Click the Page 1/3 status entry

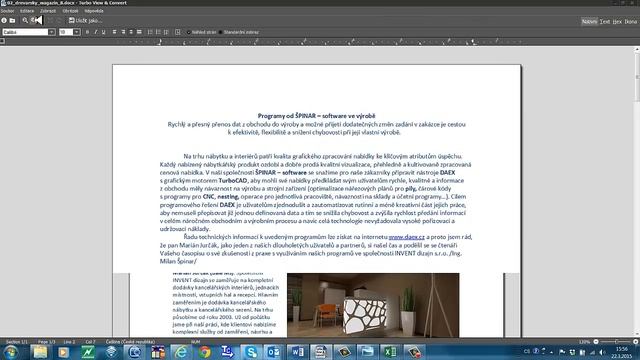47,342
